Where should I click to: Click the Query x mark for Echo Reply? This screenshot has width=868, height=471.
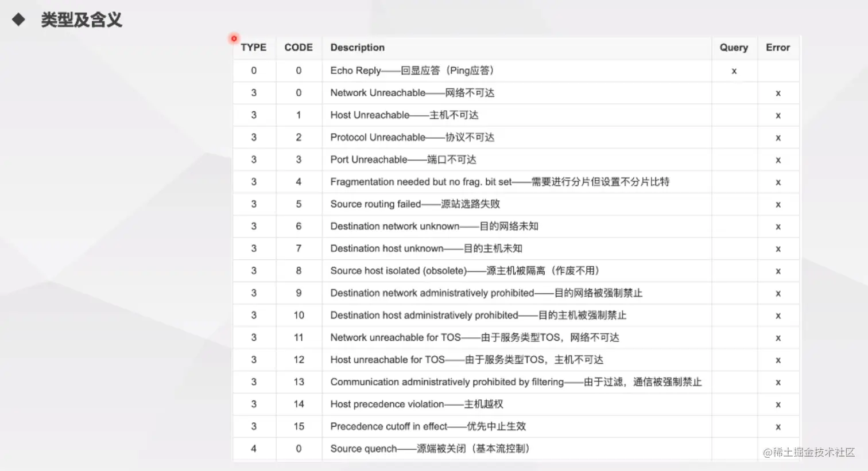point(734,71)
